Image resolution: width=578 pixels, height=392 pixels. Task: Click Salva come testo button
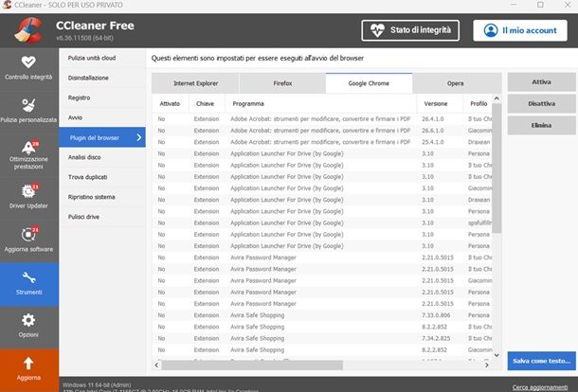[541, 361]
